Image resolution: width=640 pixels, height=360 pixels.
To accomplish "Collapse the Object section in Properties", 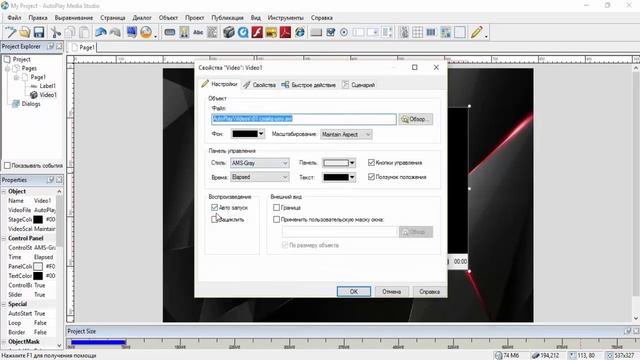I will click(4, 191).
